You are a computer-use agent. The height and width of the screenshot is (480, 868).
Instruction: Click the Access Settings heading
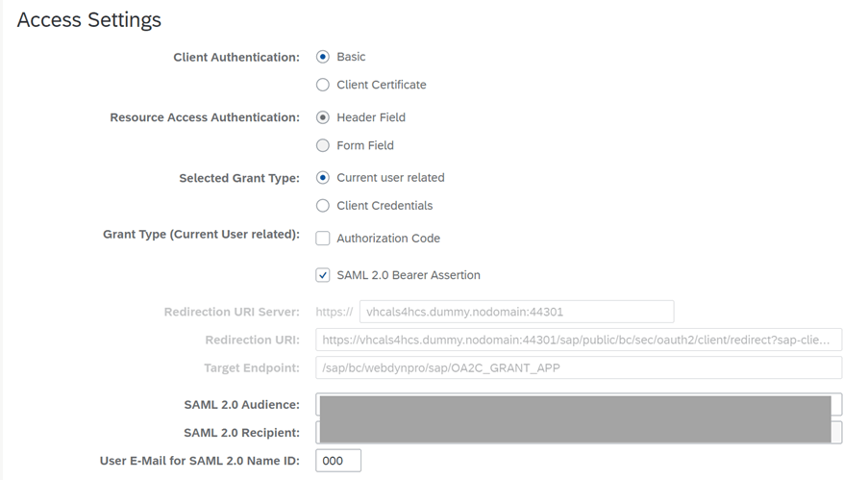point(89,19)
